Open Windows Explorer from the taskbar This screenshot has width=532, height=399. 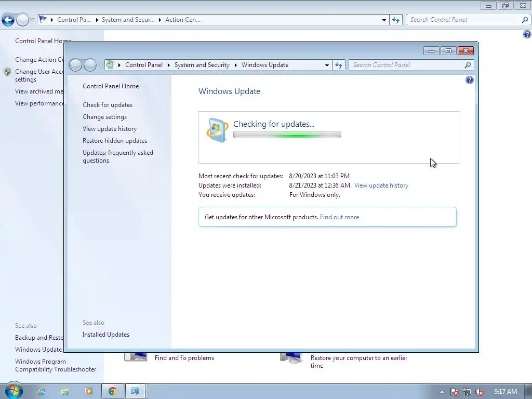[65, 392]
